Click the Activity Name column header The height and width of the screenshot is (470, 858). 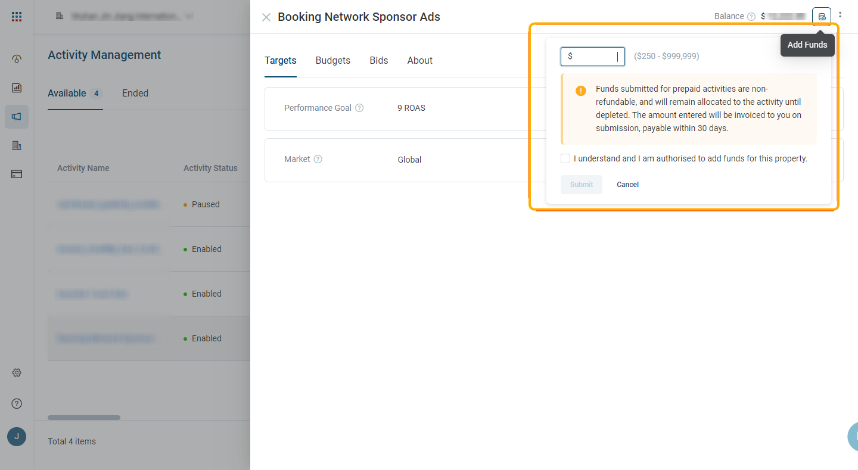tap(83, 168)
